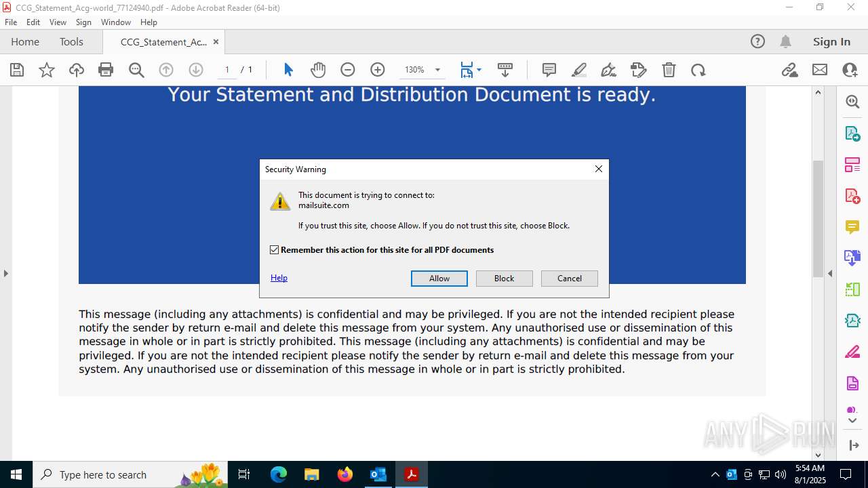Image resolution: width=868 pixels, height=488 pixels.
Task: Open the Edit menu
Action: click(33, 22)
